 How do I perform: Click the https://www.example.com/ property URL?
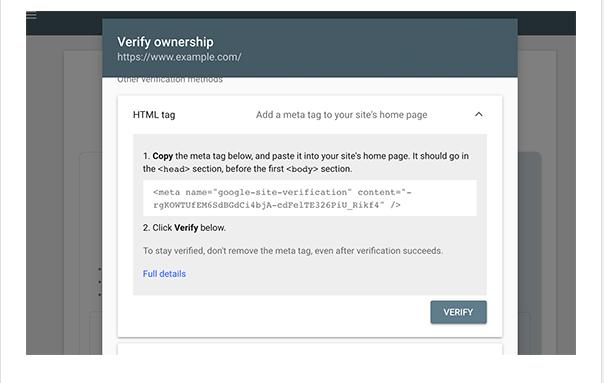179,57
